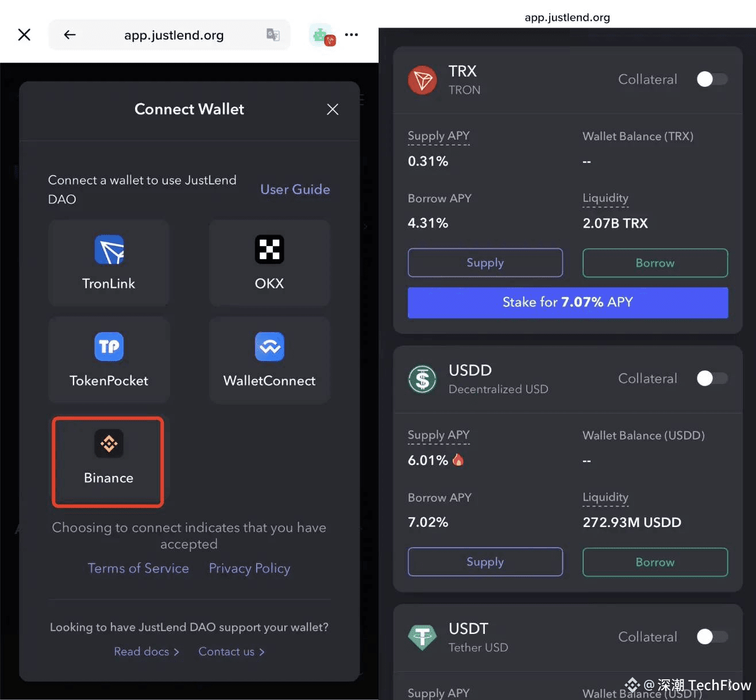
Task: Connect with the Binance wallet
Action: pos(108,462)
